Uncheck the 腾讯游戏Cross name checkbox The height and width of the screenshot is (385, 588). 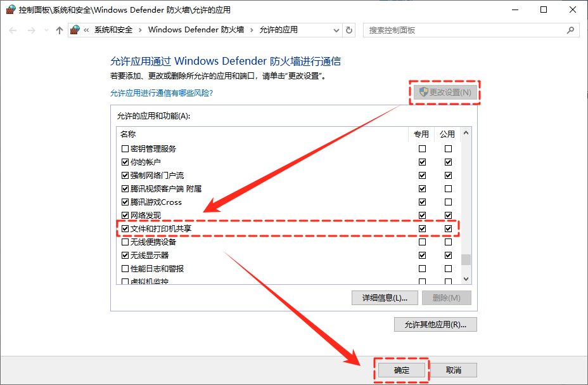coord(125,202)
